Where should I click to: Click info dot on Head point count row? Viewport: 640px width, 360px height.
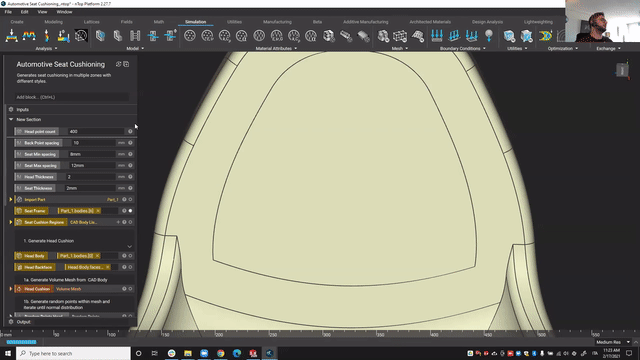(130, 131)
